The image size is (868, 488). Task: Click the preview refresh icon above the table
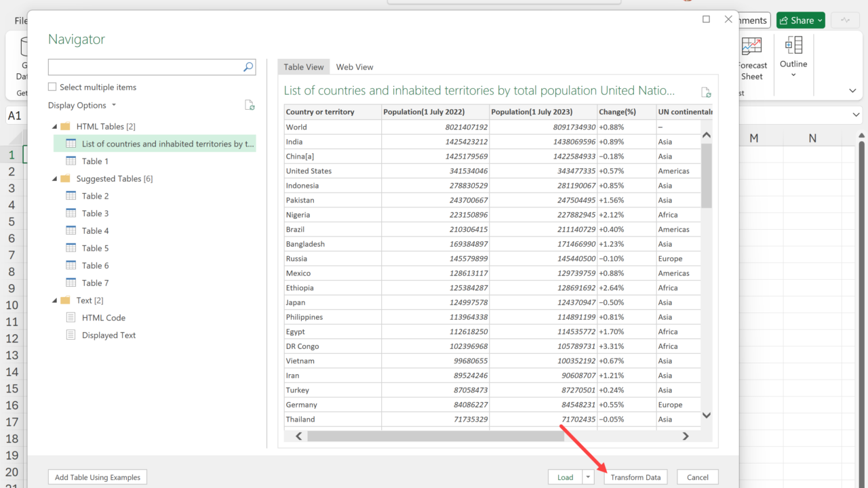pyautogui.click(x=706, y=92)
